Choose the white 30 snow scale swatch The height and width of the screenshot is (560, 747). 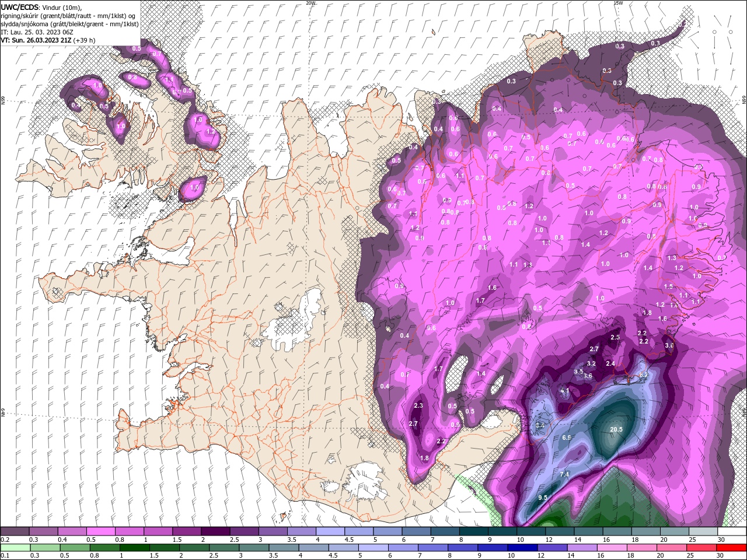click(732, 531)
